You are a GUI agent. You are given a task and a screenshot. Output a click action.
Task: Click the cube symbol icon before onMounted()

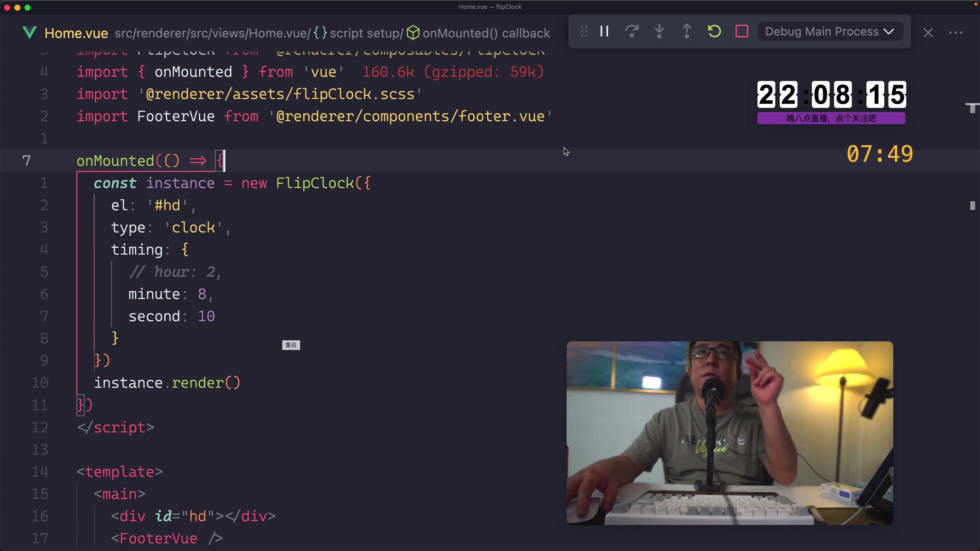pyautogui.click(x=413, y=33)
